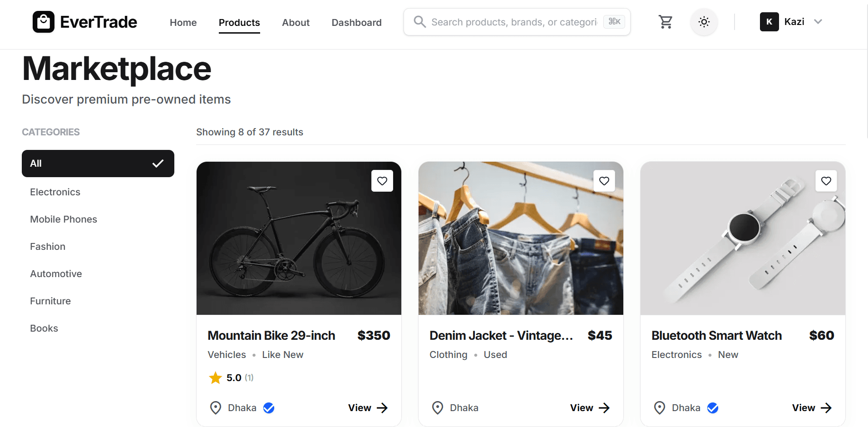This screenshot has height=427, width=868.
Task: Click location pin on Denim Jacket card
Action: tap(438, 408)
